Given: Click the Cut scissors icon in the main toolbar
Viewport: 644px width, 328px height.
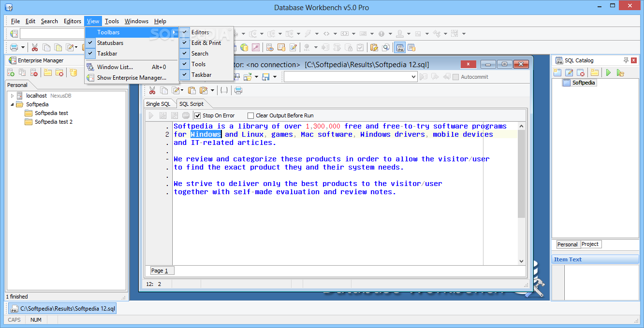Looking at the screenshot, I should (x=35, y=47).
